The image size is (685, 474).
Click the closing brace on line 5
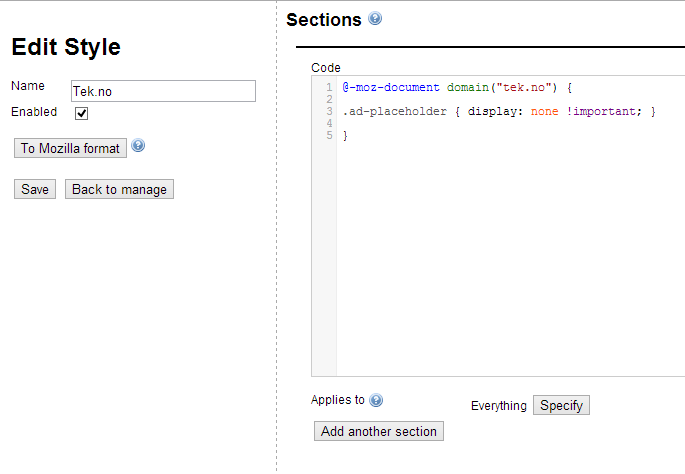(346, 136)
